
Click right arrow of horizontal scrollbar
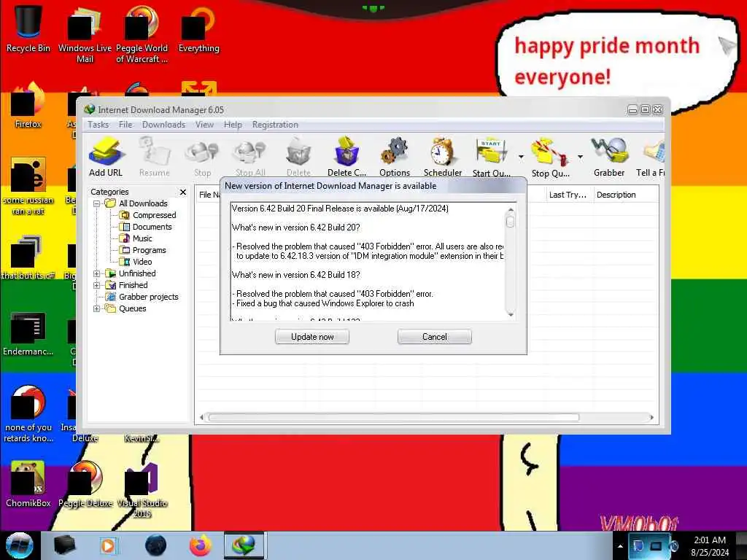[651, 418]
